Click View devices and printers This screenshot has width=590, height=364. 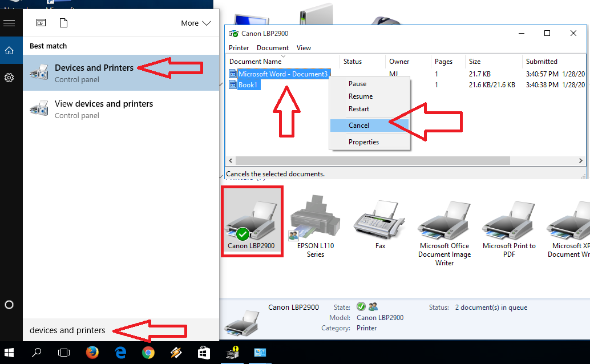pyautogui.click(x=103, y=103)
